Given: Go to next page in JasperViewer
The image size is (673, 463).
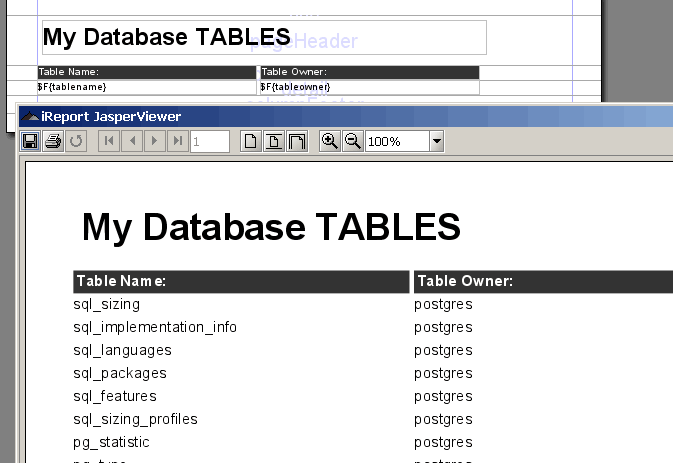Looking at the screenshot, I should coord(155,141).
